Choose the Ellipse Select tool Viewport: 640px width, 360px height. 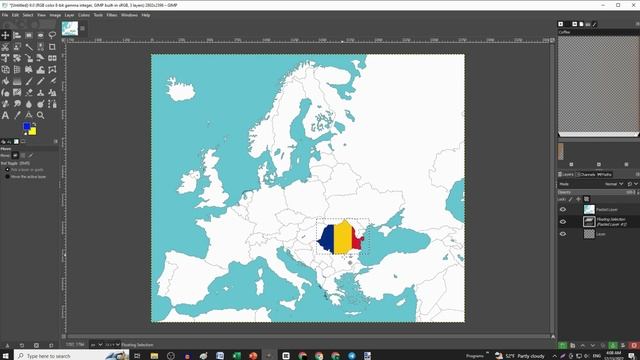tap(40, 36)
